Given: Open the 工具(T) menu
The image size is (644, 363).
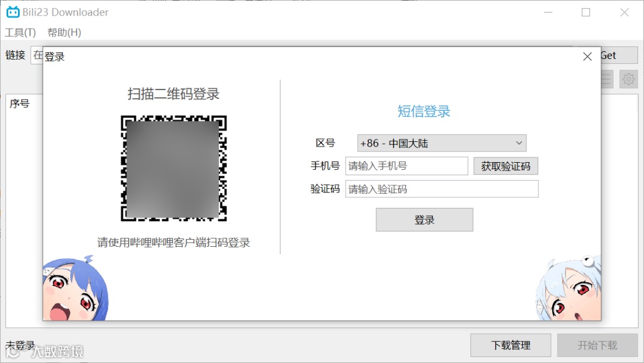Looking at the screenshot, I should coord(20,32).
